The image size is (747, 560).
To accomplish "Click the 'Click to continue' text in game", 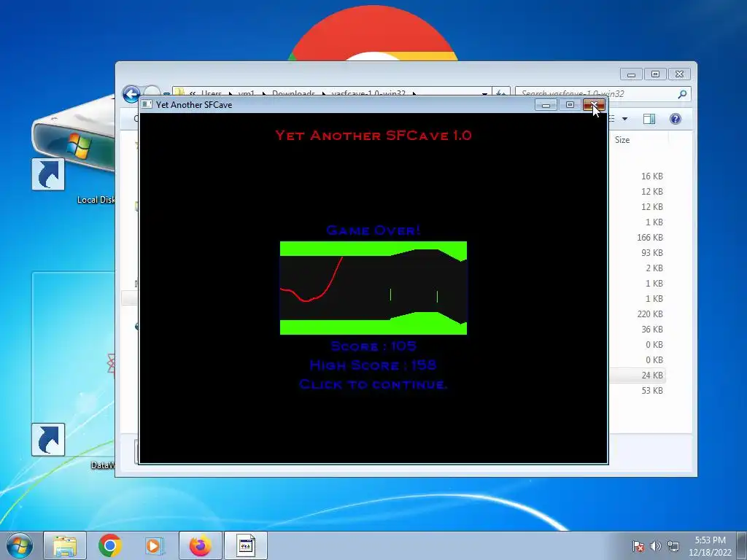I will (373, 384).
